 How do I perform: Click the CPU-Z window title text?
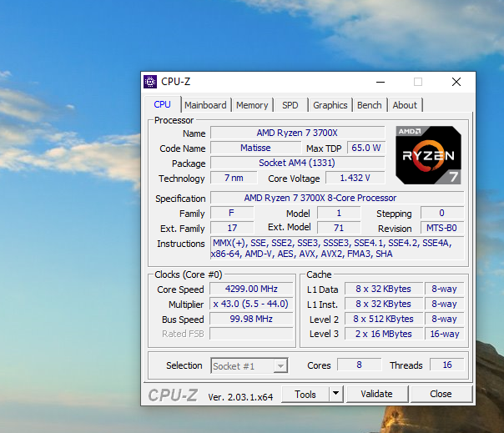click(176, 82)
